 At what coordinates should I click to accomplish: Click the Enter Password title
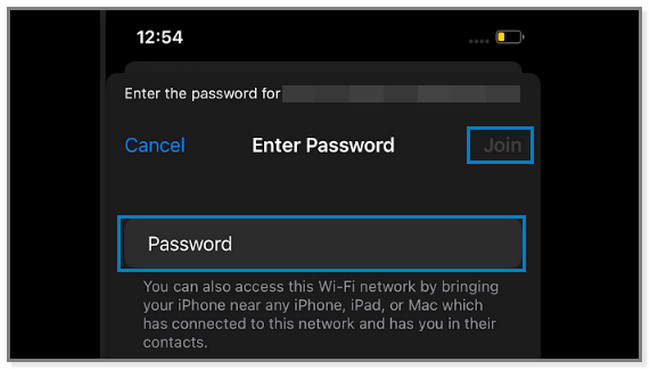[323, 145]
